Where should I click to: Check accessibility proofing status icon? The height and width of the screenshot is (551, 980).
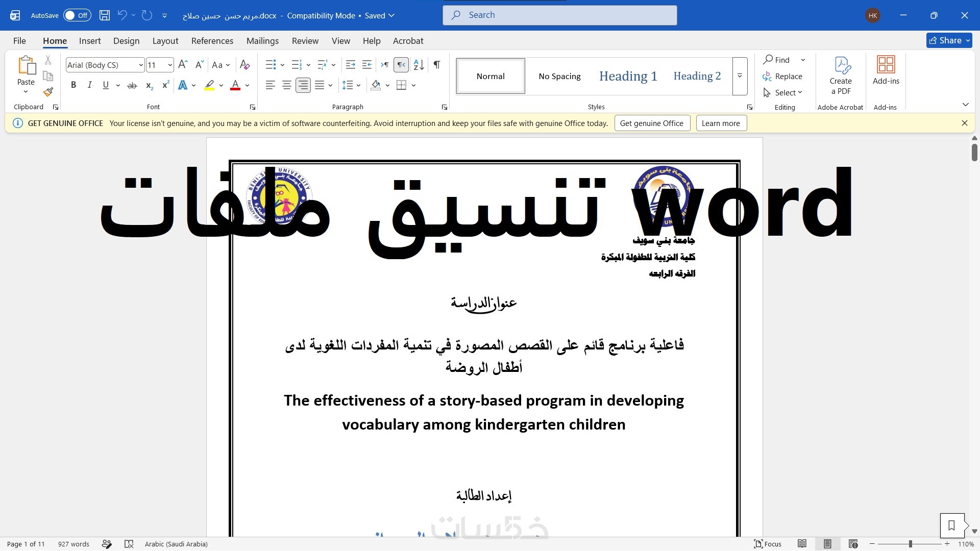129,544
